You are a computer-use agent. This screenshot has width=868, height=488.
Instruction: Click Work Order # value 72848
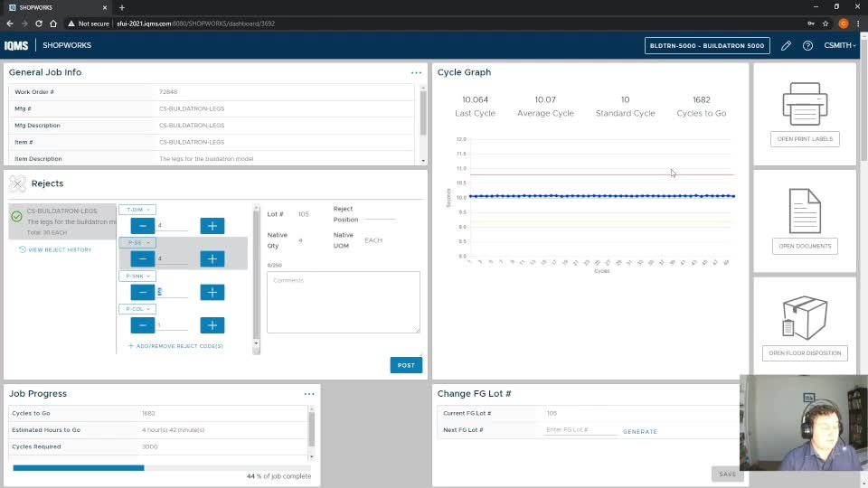click(x=168, y=92)
